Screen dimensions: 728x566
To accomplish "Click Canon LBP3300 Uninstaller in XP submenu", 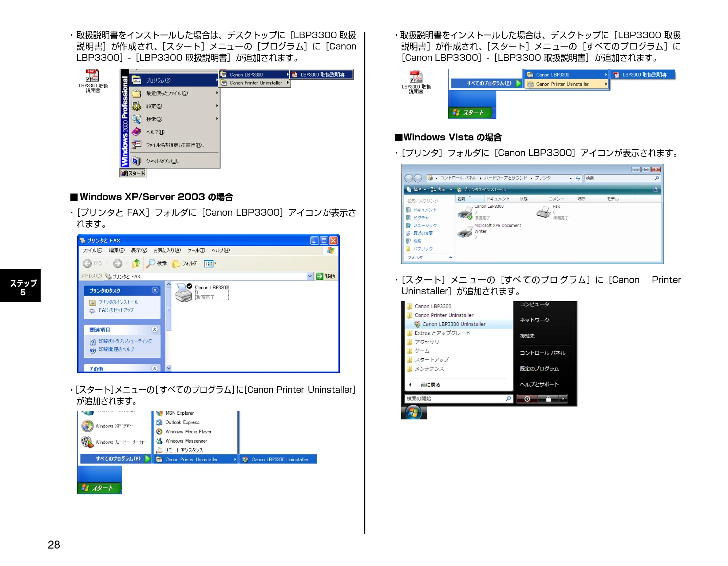I will pos(278,459).
